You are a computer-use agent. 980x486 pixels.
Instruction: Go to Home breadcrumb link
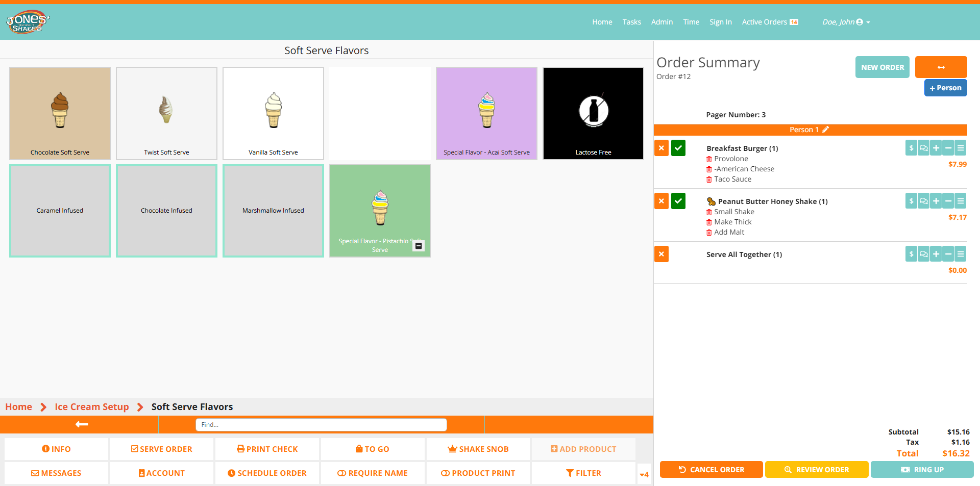point(18,406)
